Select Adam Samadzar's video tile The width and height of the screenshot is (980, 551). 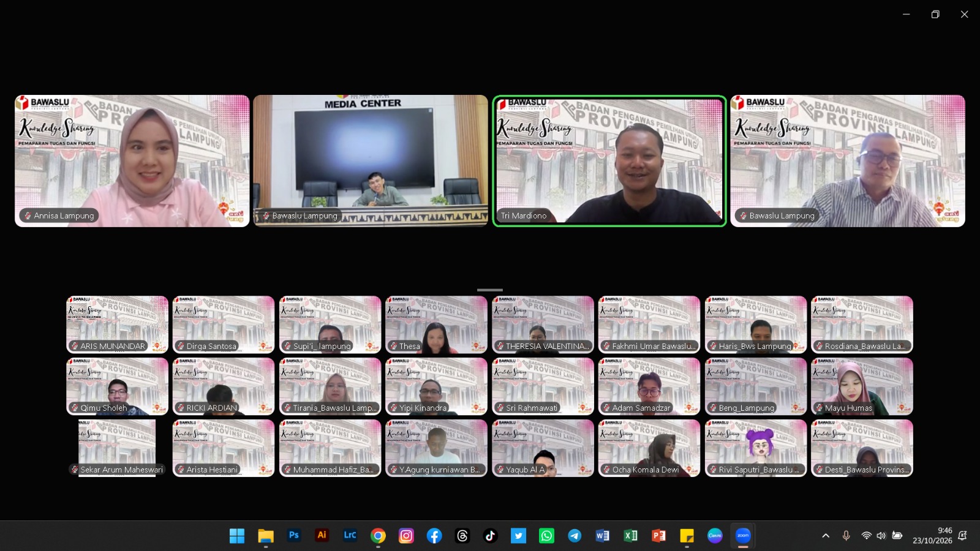pyautogui.click(x=649, y=386)
